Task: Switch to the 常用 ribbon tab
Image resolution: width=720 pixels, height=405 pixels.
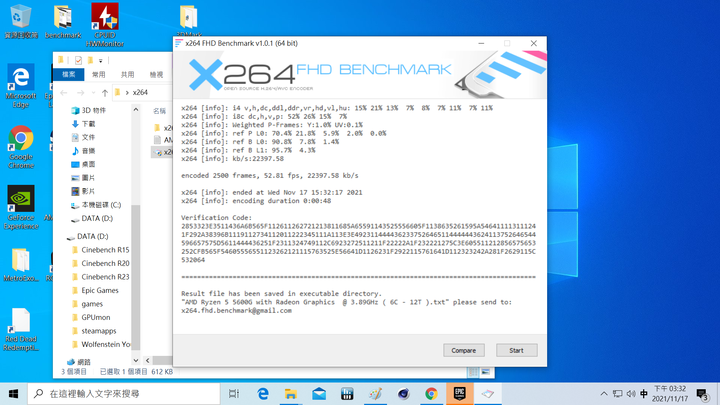Action: (98, 74)
